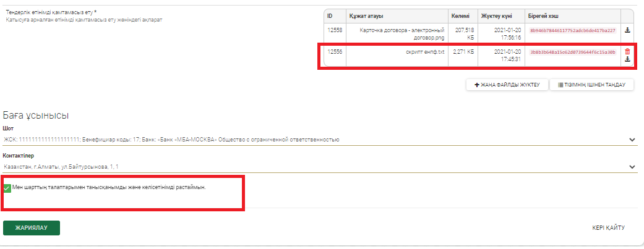Untick the terms agreement checkbox

[x=7, y=188]
